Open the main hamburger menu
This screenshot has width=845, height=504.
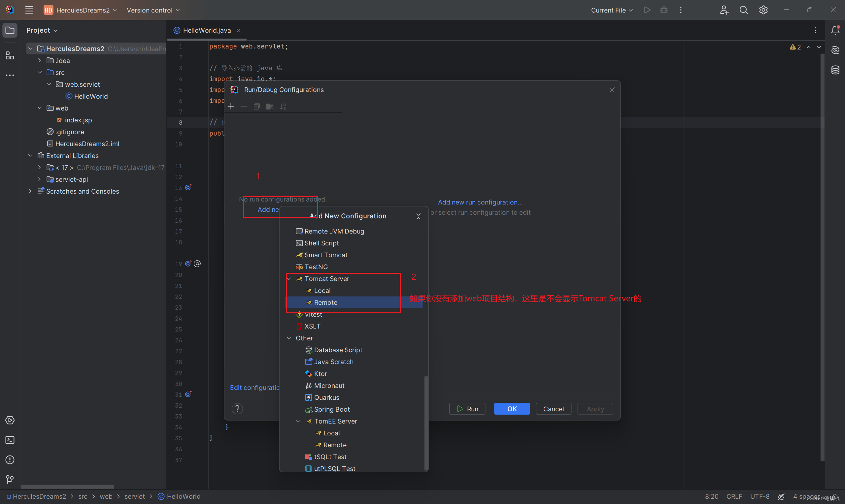(x=29, y=10)
